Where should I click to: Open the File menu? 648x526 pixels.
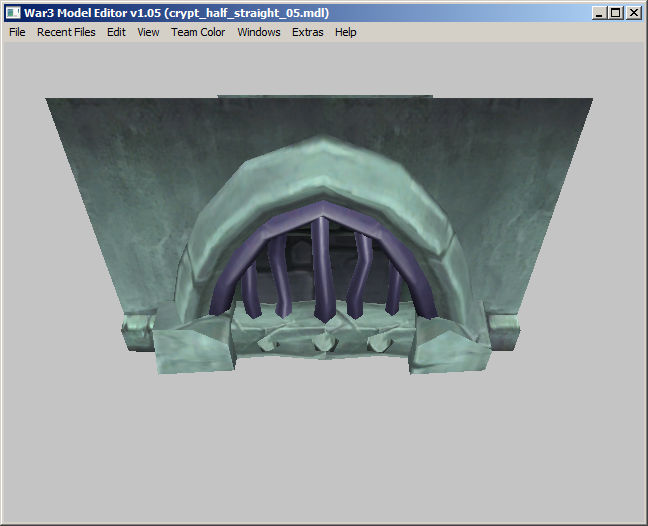(17, 32)
